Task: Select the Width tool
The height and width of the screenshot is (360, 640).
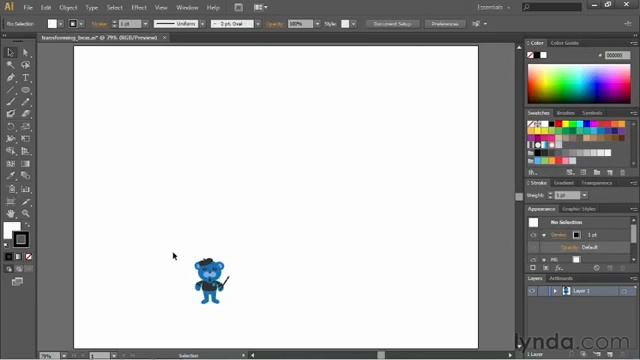Action: 11,139
